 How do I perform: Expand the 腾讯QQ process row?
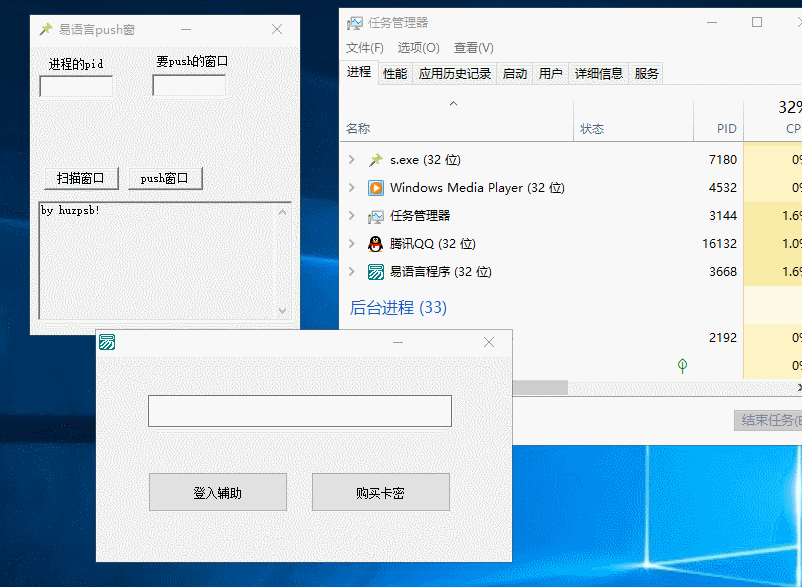[352, 243]
